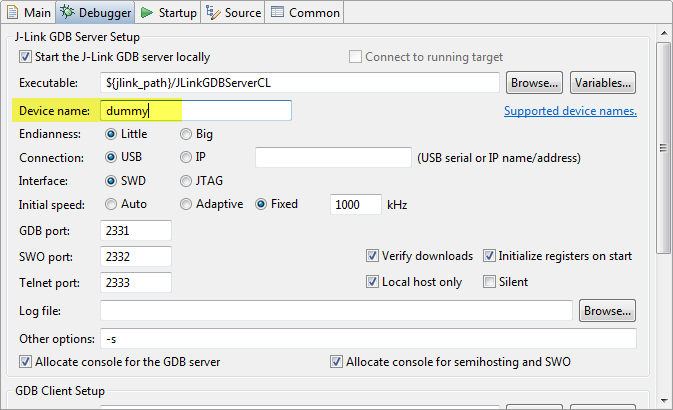Select Big endianness option

pyautogui.click(x=187, y=133)
